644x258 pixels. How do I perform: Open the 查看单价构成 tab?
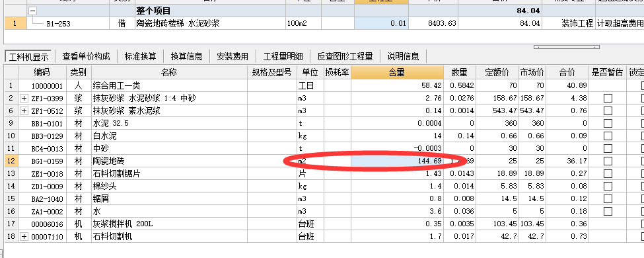pos(86,56)
